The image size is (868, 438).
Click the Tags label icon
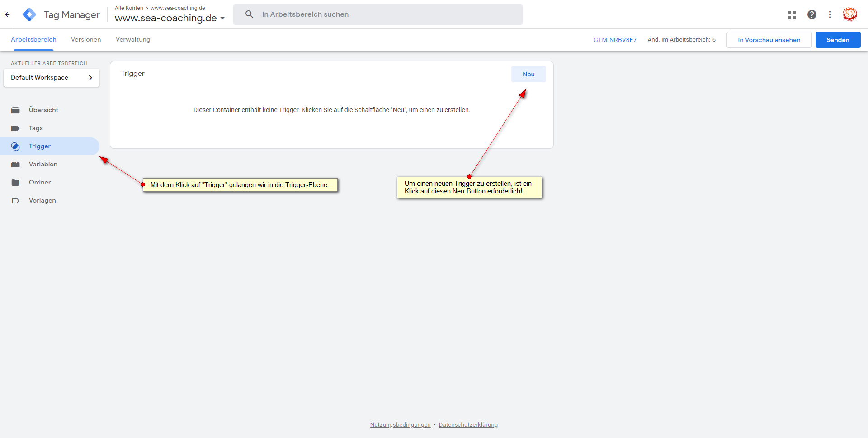coord(15,128)
